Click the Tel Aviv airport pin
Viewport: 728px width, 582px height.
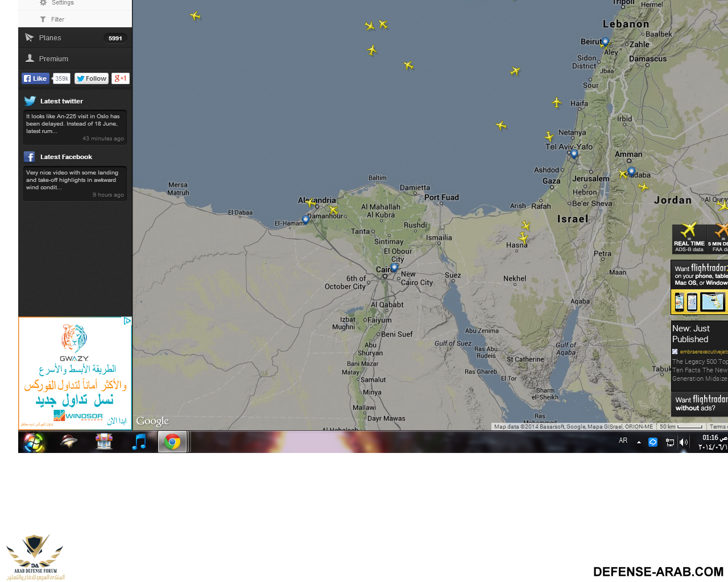pos(574,153)
